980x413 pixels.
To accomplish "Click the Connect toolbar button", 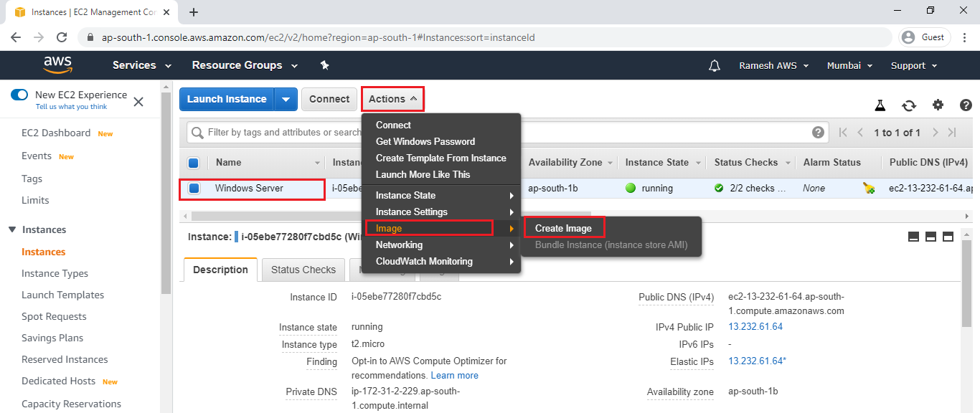I will 329,99.
